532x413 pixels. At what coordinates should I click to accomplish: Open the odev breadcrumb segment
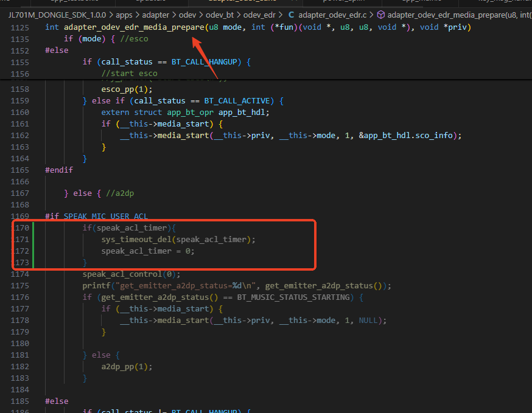click(x=187, y=15)
